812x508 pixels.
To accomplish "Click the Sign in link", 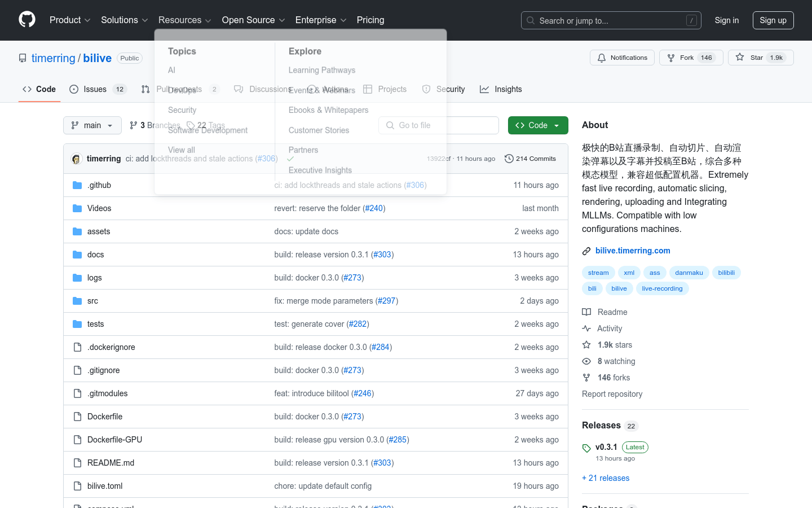I will [727, 20].
